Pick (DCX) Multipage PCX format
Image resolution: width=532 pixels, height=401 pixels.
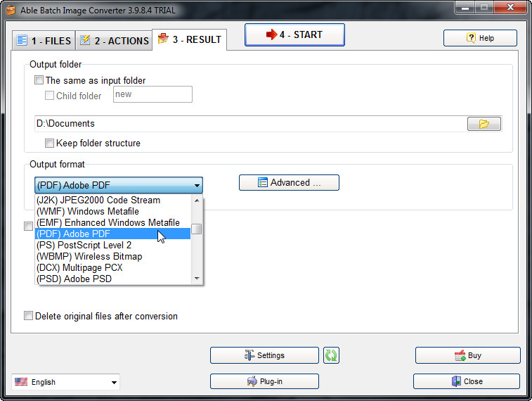113,267
